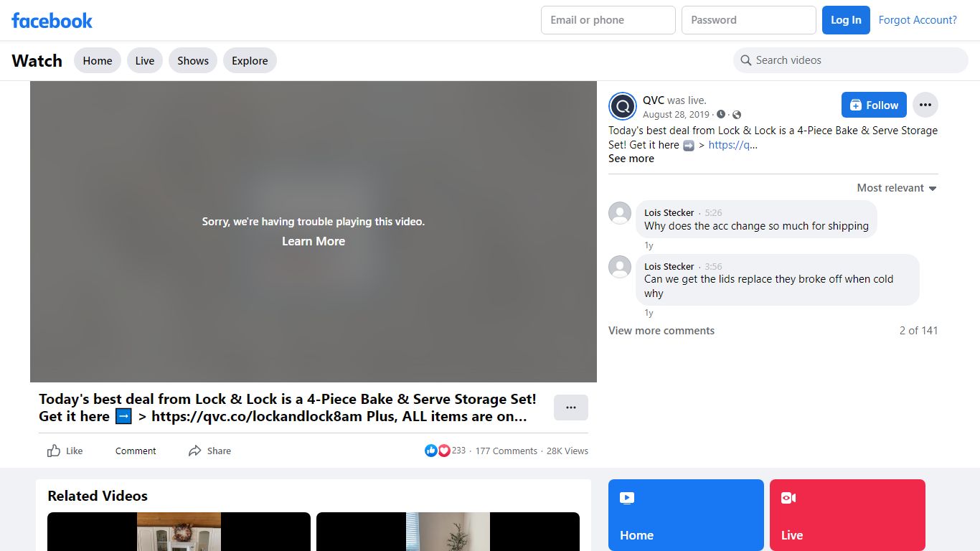This screenshot has width=980, height=551.
Task: Open the options menu beside the video title
Action: tap(571, 408)
